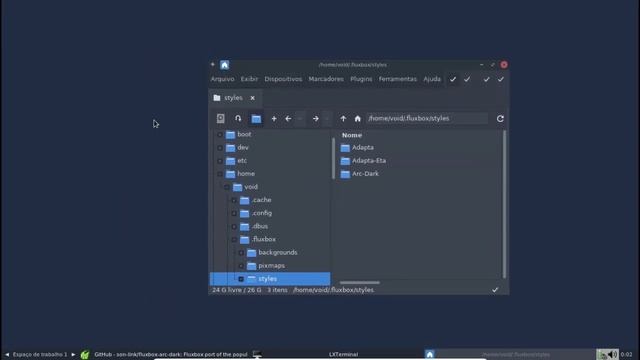
Task: Expand the pixmaps folder tree node
Action: coord(241,266)
